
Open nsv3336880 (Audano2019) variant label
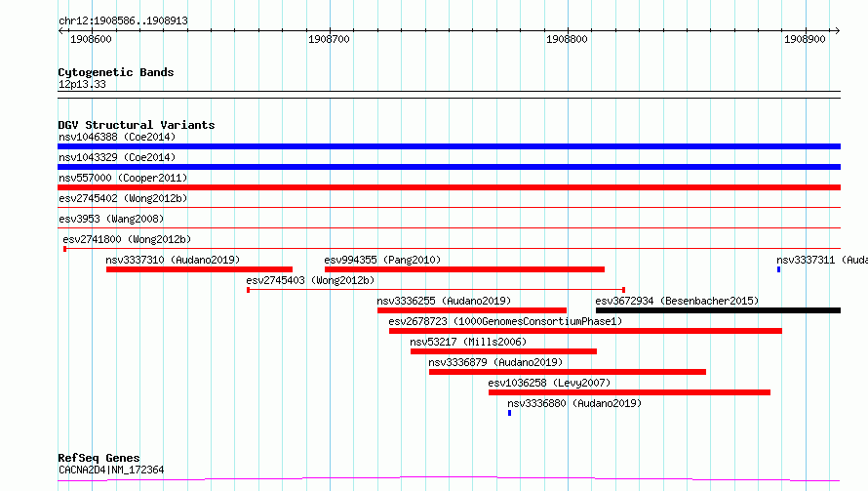point(574,403)
